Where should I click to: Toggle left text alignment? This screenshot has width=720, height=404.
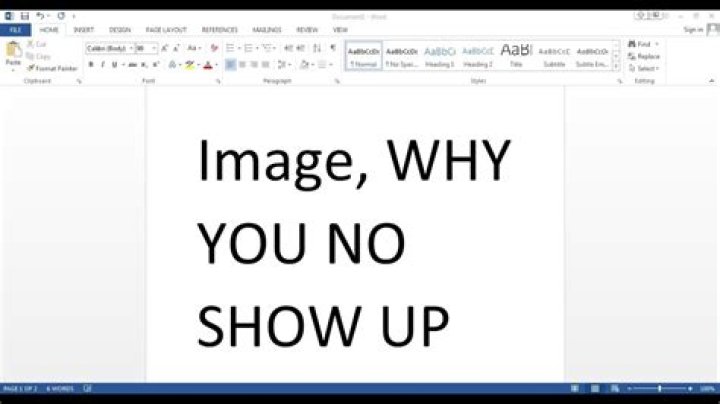point(231,65)
